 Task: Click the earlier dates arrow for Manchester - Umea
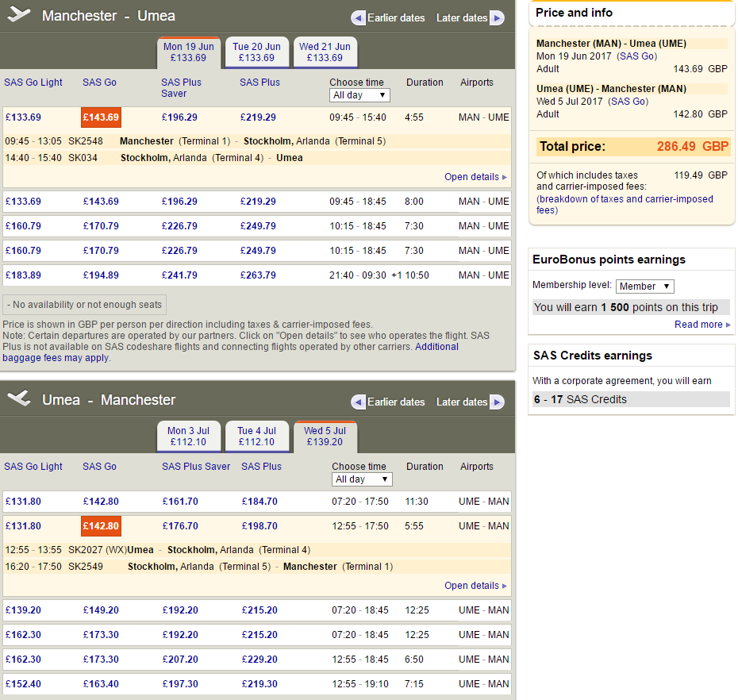pos(358,18)
